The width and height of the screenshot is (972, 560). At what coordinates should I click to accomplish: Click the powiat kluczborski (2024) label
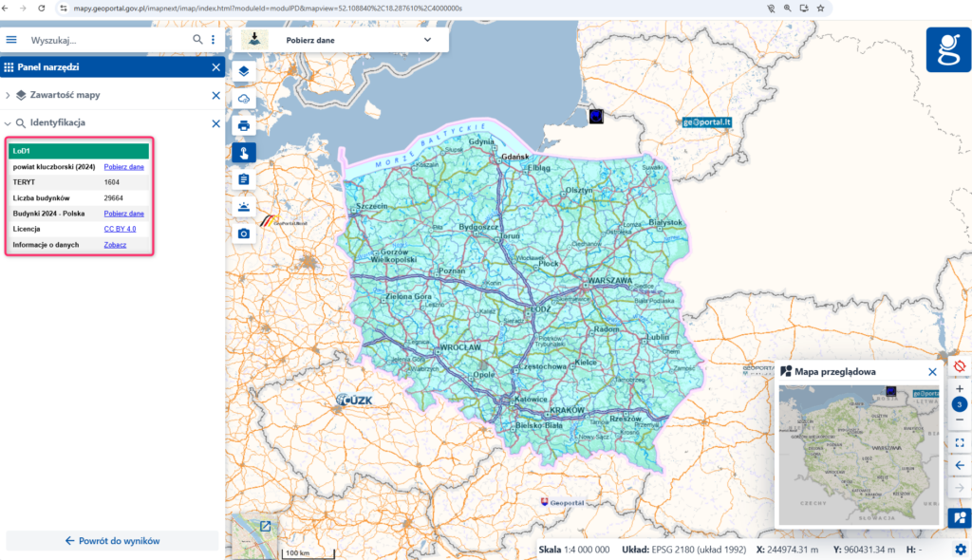54,167
